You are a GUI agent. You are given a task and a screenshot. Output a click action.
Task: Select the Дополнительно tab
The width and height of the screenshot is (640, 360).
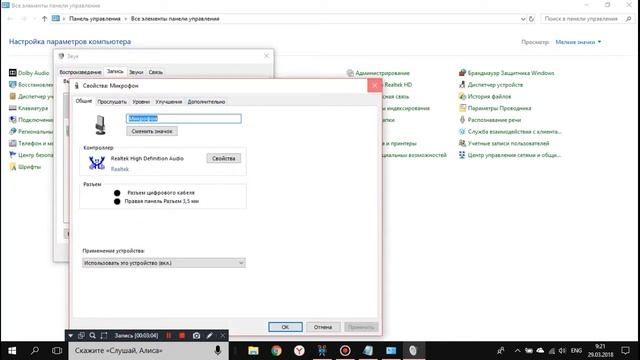pos(206,102)
